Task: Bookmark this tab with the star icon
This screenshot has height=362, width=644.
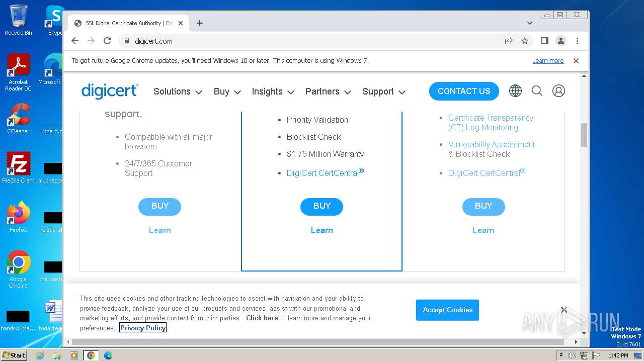Action: tap(525, 41)
